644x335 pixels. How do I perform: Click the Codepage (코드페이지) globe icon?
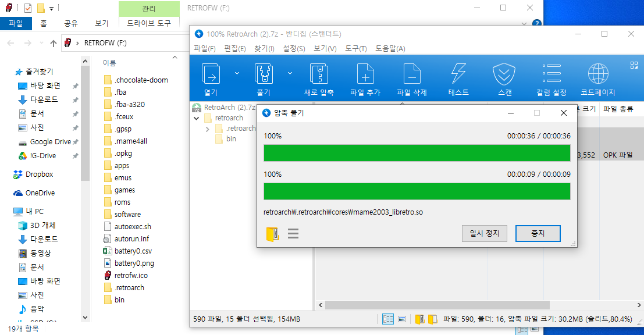tap(598, 74)
